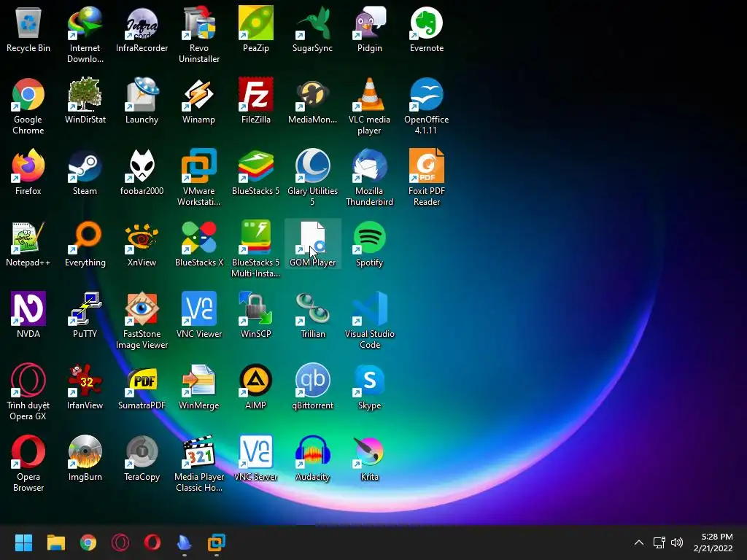Click the AIMP desktop icon
This screenshot has height=560, width=747.
256,380
